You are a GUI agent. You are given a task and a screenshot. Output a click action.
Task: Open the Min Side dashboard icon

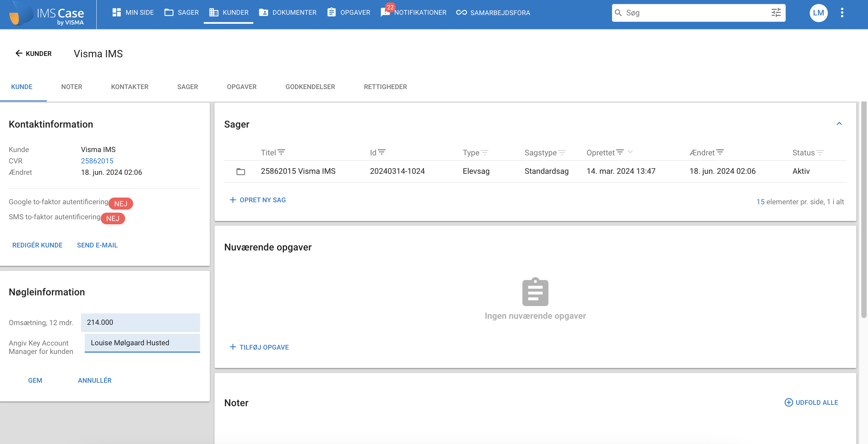pyautogui.click(x=116, y=12)
